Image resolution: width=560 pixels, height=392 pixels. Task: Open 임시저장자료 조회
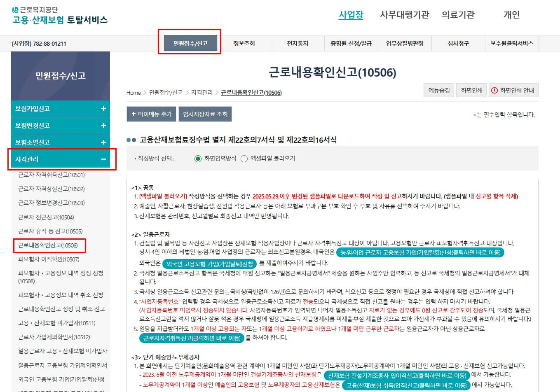pos(205,114)
